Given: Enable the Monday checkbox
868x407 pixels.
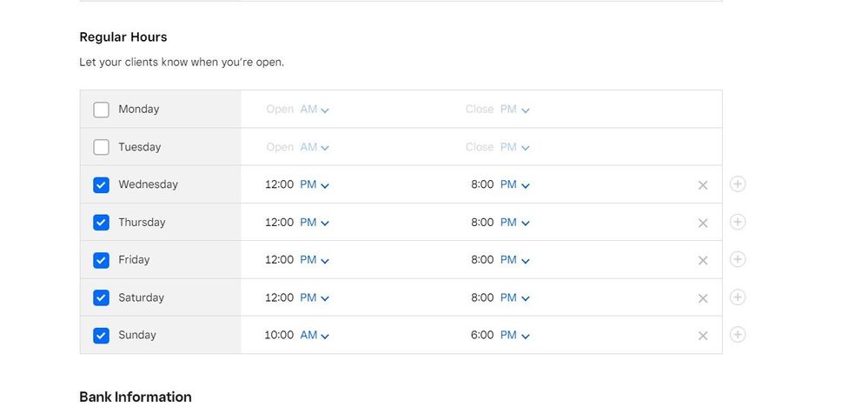Looking at the screenshot, I should [102, 110].
